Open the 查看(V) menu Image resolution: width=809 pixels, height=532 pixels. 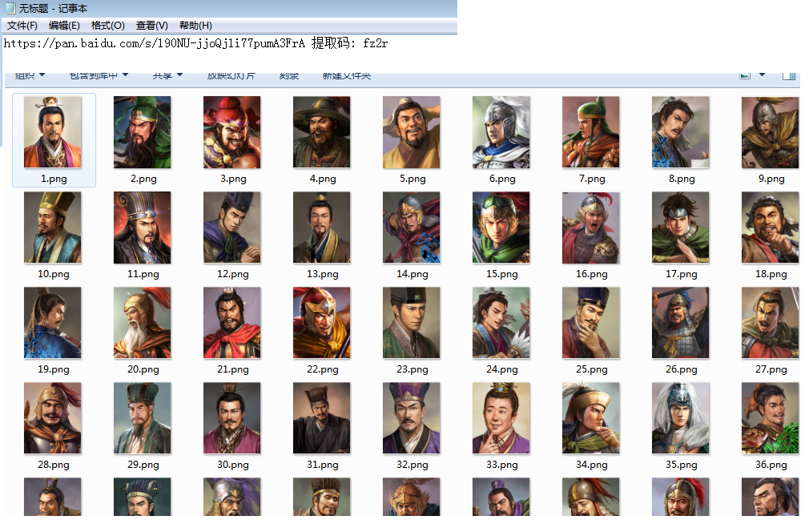coord(151,26)
